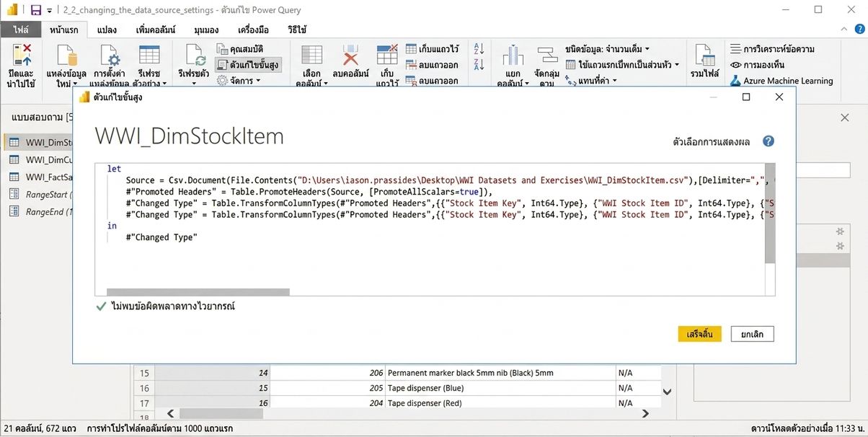Select the WWI_FactSa query in the list
The image size is (868, 437).
pos(40,177)
